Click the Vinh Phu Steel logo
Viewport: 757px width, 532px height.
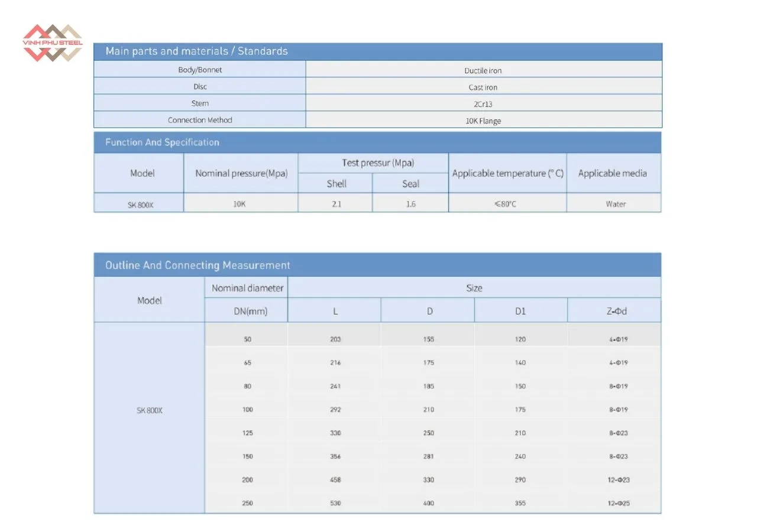[52, 43]
